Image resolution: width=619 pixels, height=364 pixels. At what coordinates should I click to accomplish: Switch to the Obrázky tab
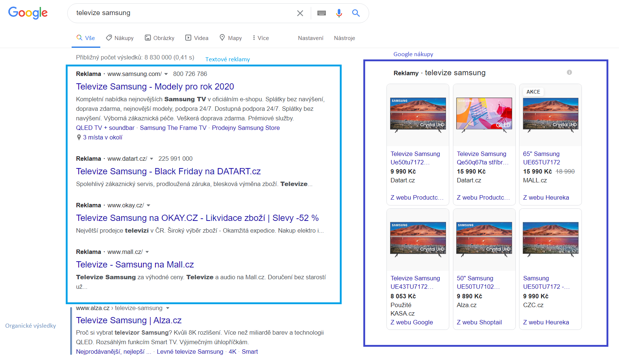(x=159, y=38)
